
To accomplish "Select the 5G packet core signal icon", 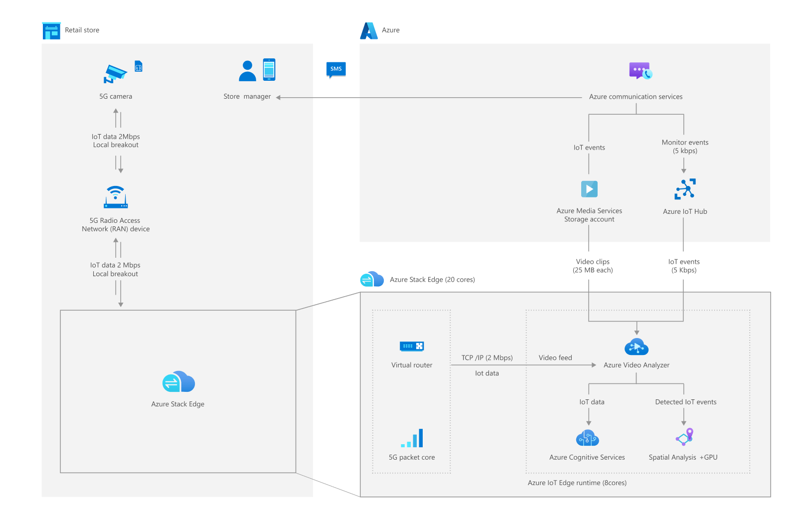I will tap(412, 438).
